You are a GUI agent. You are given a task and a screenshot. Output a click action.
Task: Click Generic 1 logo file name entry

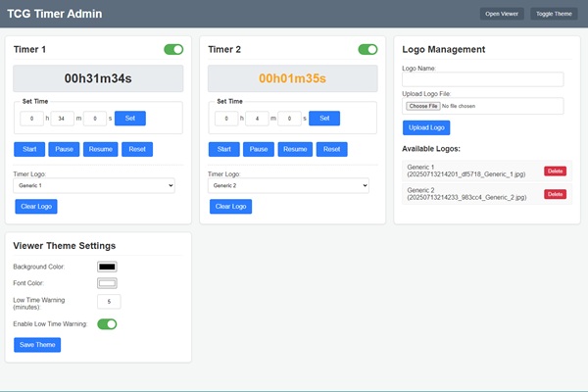click(x=466, y=171)
